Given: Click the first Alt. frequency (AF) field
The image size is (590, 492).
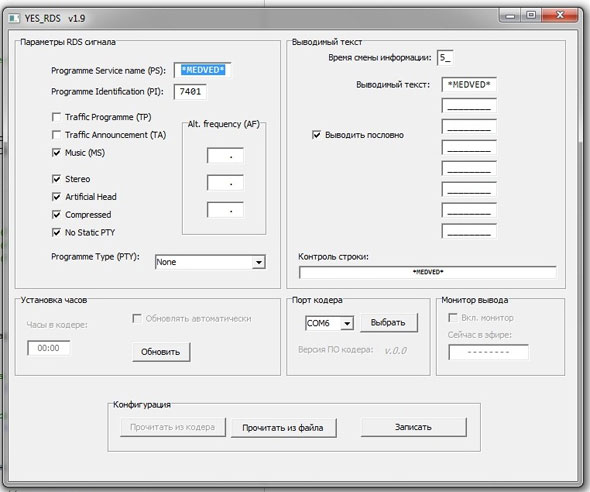Looking at the screenshot, I should (x=225, y=155).
